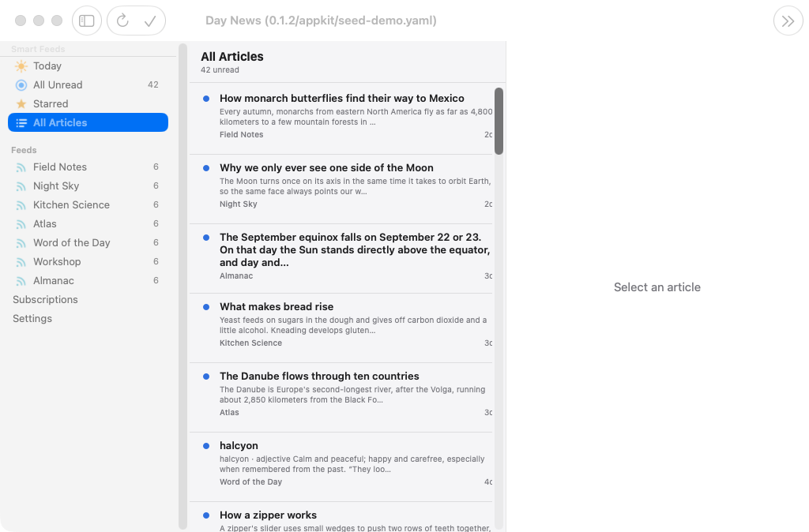Click the 'Word of the Day' source under halcyon

250,482
